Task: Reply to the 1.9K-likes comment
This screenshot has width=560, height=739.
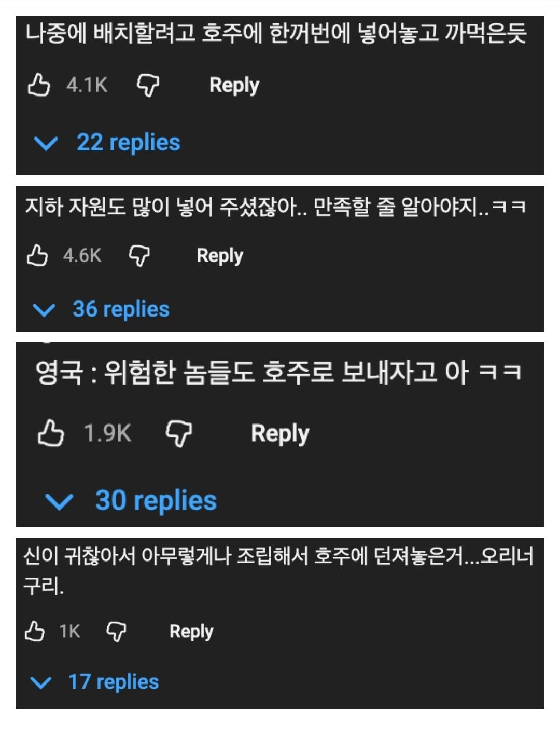Action: pyautogui.click(x=280, y=433)
